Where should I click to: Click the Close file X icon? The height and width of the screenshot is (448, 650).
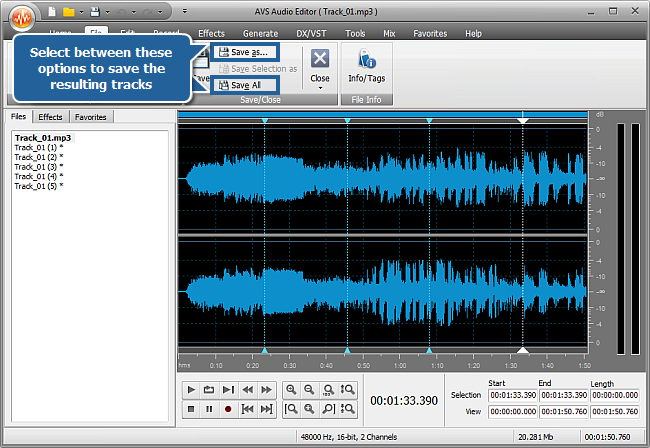point(320,58)
